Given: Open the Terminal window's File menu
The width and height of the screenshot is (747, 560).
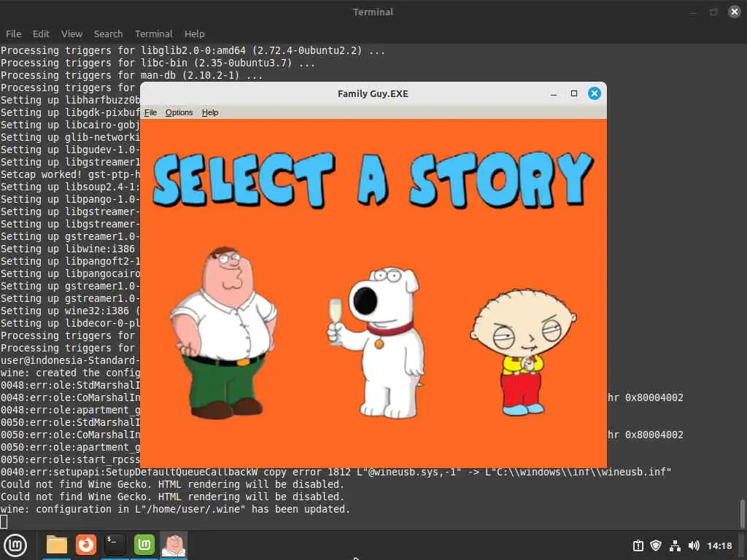Looking at the screenshot, I should pos(13,34).
